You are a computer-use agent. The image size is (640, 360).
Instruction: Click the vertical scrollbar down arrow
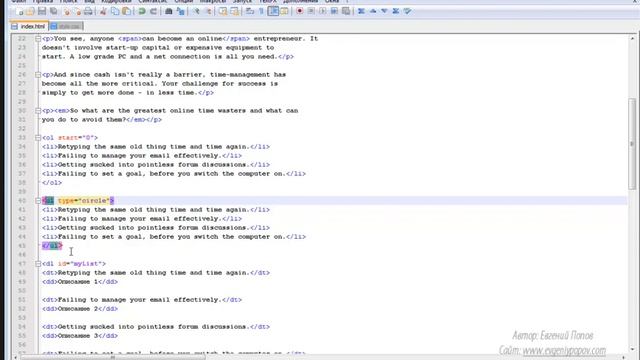point(632,349)
